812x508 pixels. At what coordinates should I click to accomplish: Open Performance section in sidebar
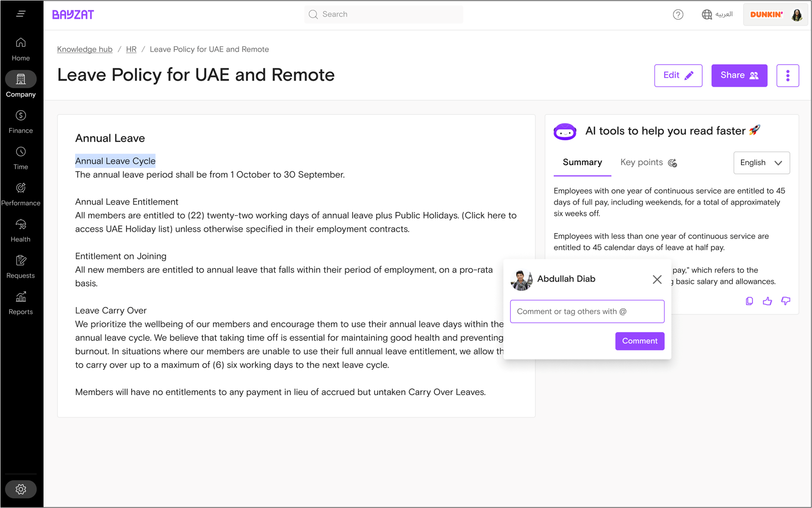tap(21, 194)
